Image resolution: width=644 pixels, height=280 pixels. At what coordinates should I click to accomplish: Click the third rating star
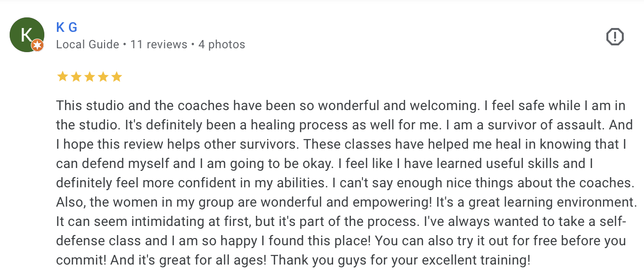click(x=89, y=77)
